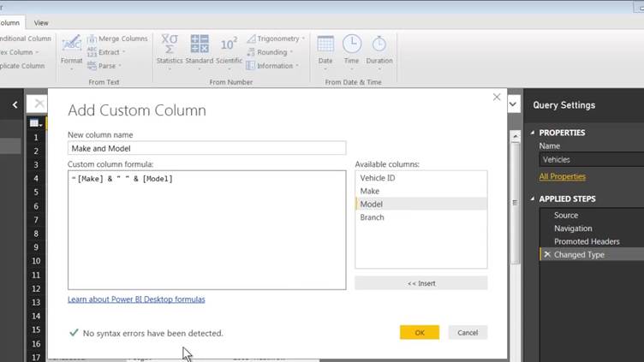Open the Time column tool
This screenshot has height=362, width=644.
click(352, 51)
